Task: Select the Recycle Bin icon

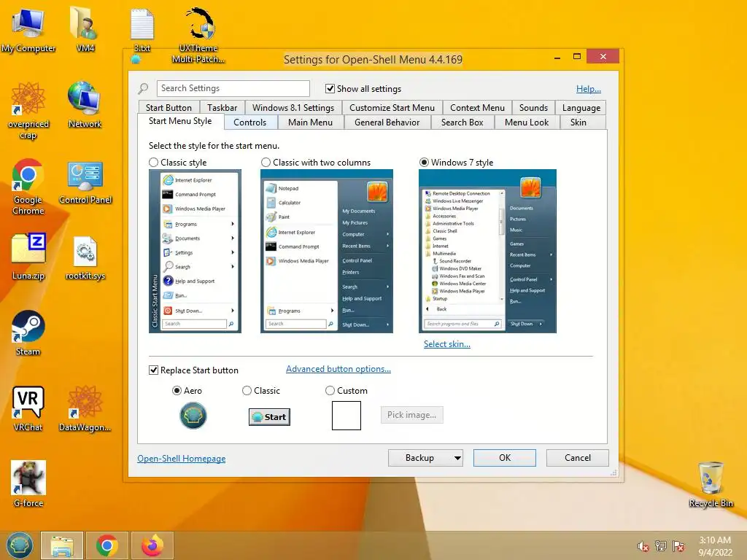Action: click(711, 484)
